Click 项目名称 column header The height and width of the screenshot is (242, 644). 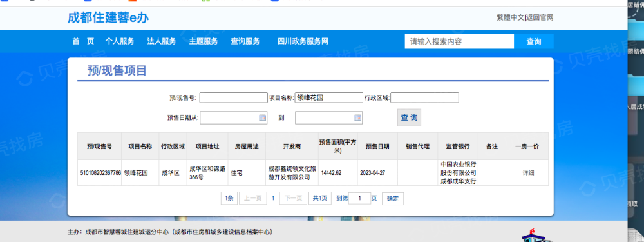tap(140, 146)
